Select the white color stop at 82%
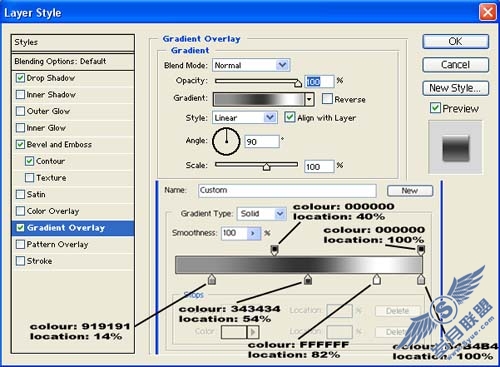This screenshot has height=367, width=500. [377, 279]
